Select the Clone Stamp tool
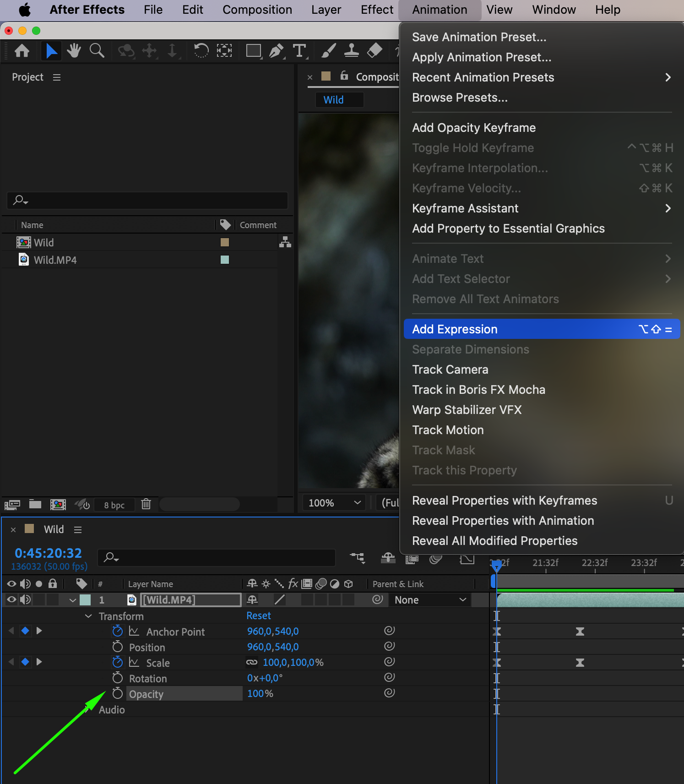 (351, 50)
